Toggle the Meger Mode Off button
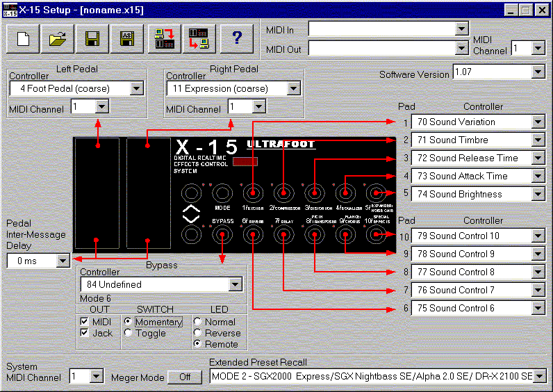 pyautogui.click(x=185, y=377)
